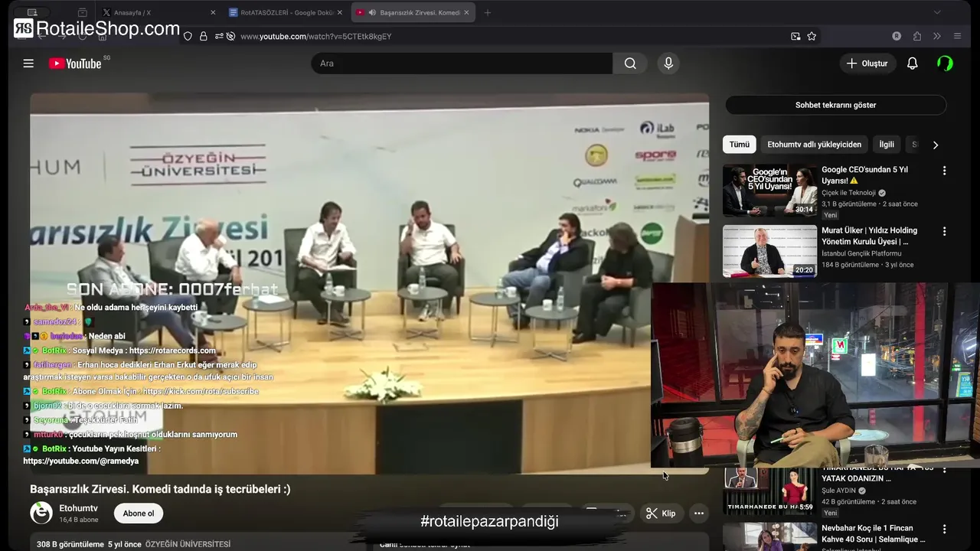Viewport: 980px width, 551px height.
Task: Close the Anasayfa / X tab
Action: tap(212, 12)
